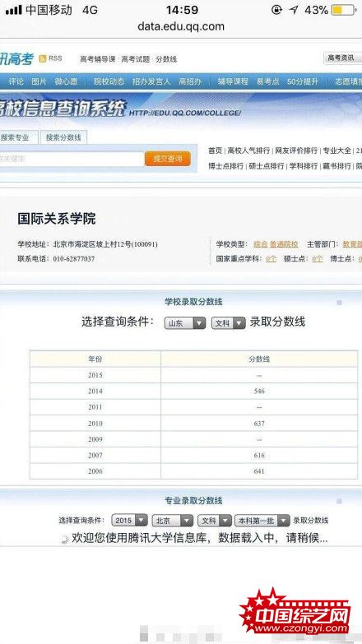
Task: Click the 普通院校 link
Action: tap(284, 244)
